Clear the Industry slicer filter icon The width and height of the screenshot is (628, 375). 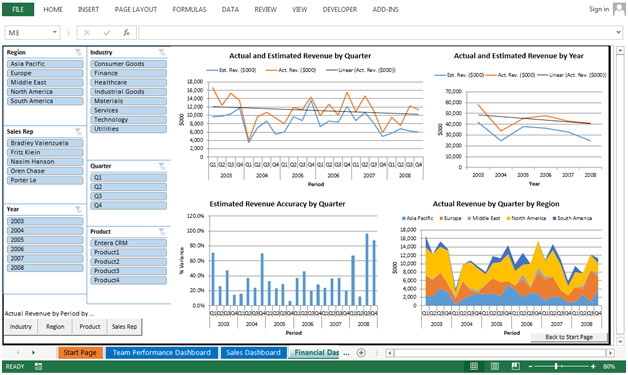162,52
